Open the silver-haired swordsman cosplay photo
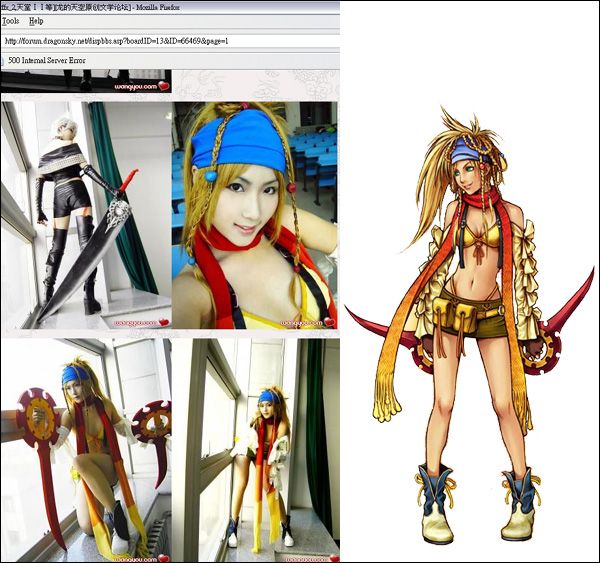This screenshot has height=563, width=600. click(x=86, y=215)
